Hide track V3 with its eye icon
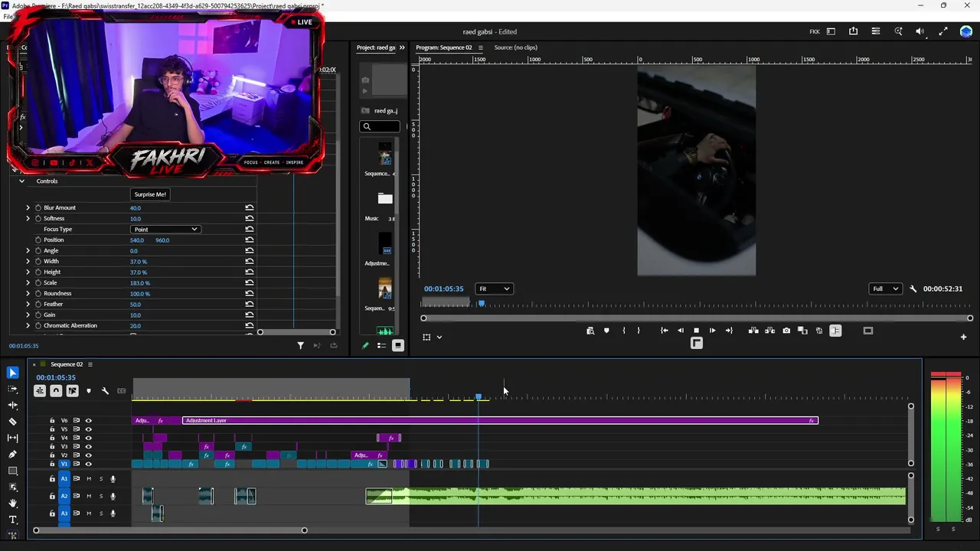Image resolution: width=980 pixels, height=551 pixels. point(88,446)
